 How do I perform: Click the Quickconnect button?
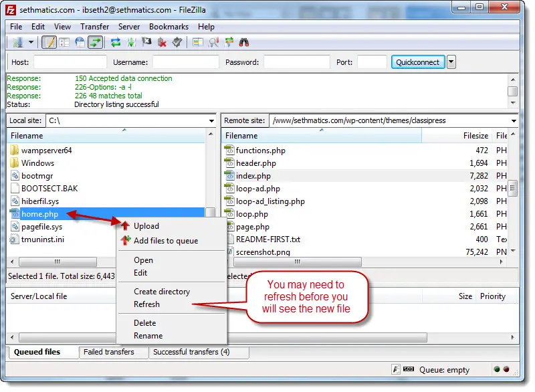click(417, 62)
